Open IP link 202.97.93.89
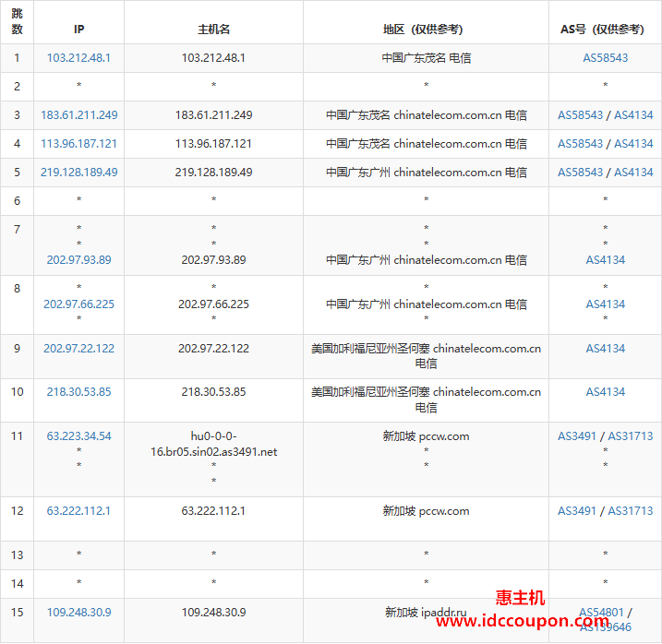 pyautogui.click(x=79, y=260)
